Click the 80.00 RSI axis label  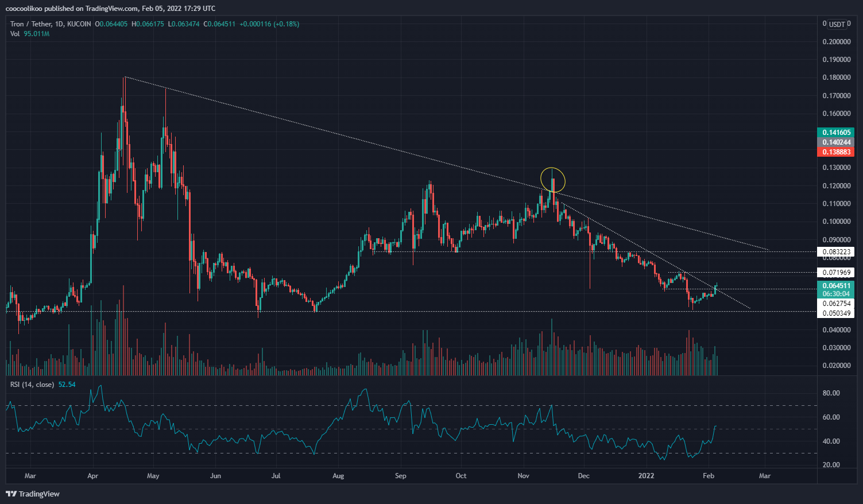831,393
